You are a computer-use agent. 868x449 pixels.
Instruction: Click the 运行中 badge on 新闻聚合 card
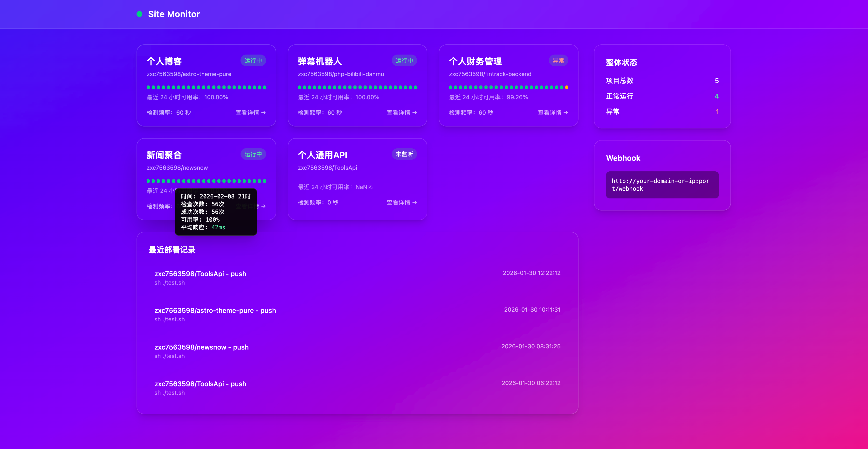coord(253,154)
